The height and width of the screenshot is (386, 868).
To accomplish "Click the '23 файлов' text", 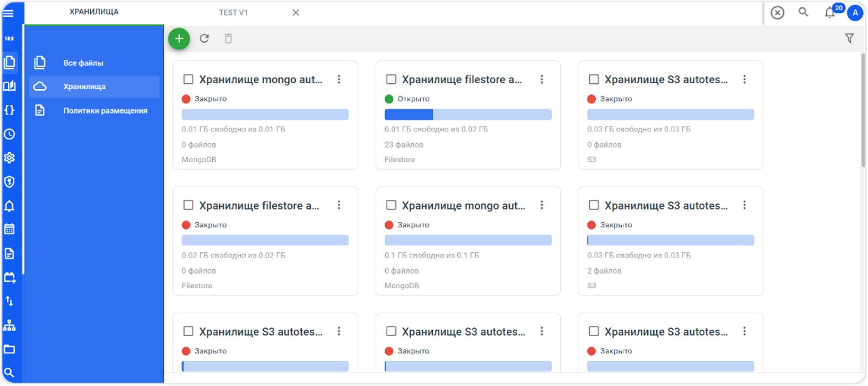I will (x=404, y=144).
